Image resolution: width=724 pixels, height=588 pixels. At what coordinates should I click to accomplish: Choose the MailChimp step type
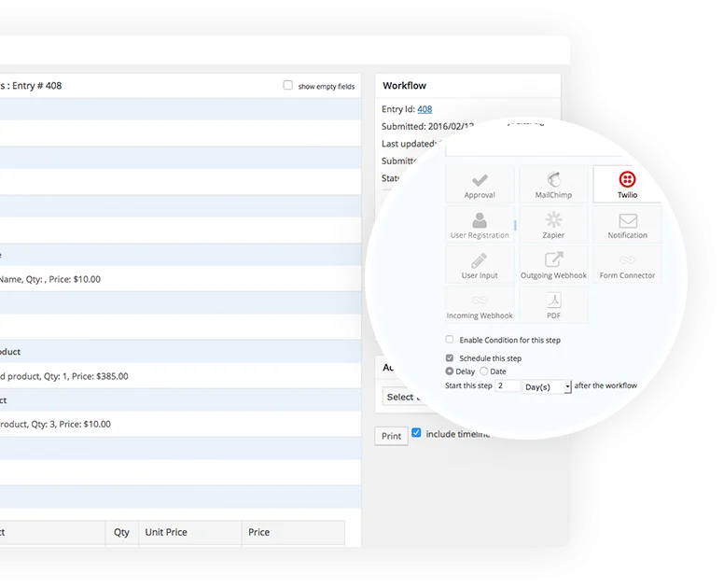click(553, 184)
